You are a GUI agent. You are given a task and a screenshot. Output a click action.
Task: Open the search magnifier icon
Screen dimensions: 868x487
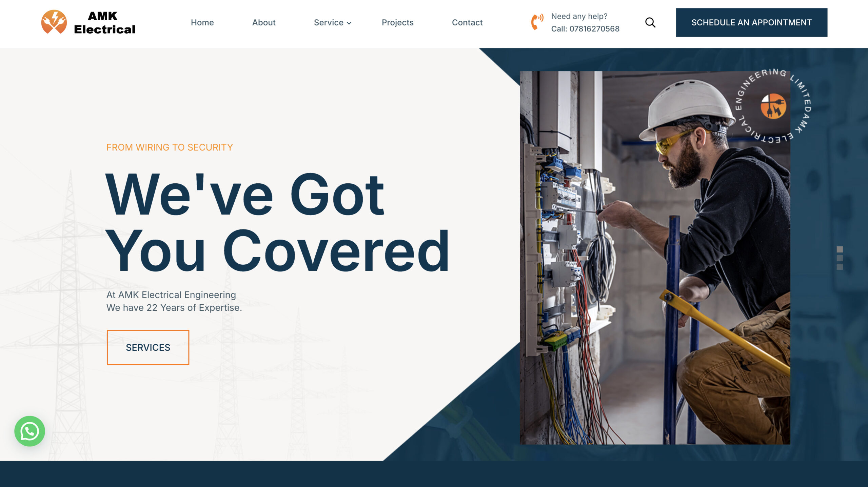click(650, 22)
